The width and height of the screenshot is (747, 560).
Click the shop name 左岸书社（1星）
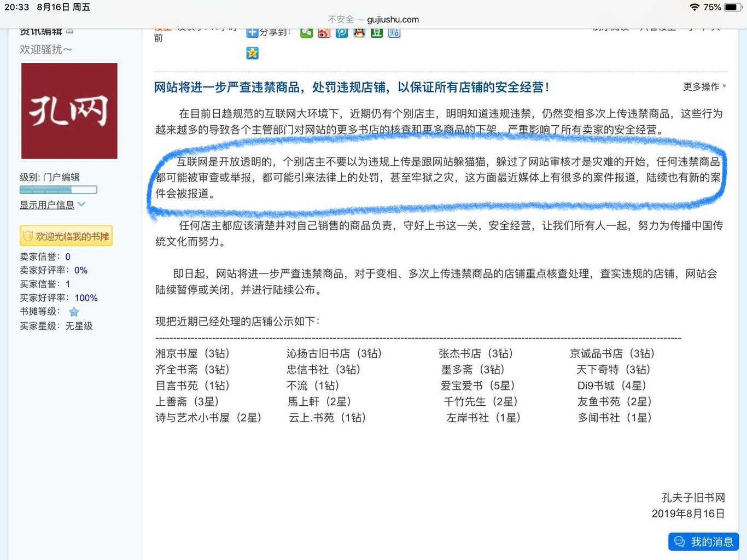[x=484, y=417]
